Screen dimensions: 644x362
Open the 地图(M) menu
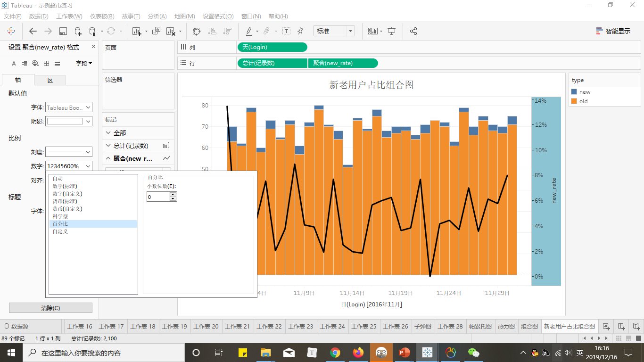(184, 16)
